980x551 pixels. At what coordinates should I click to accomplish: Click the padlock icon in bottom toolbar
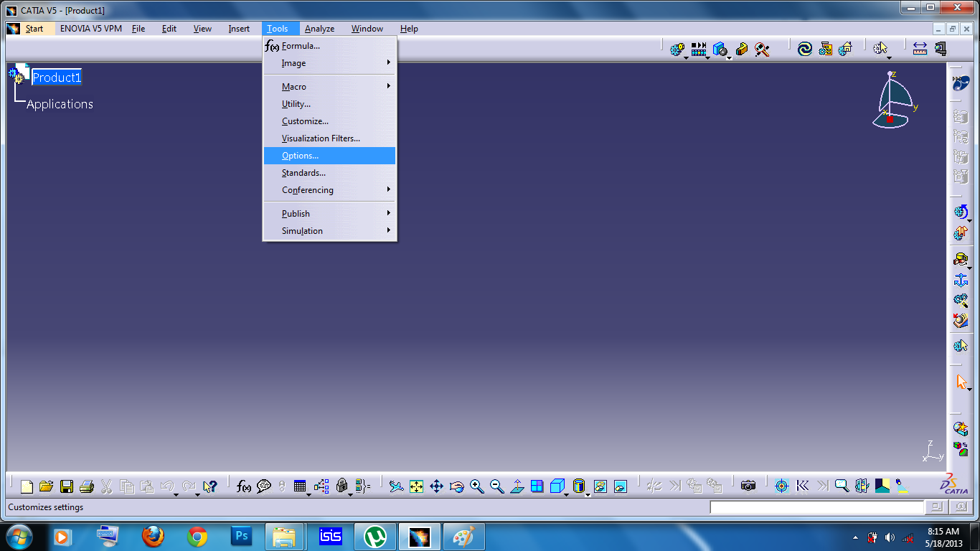[x=342, y=486]
